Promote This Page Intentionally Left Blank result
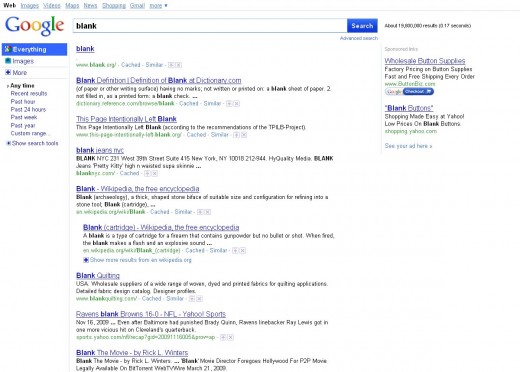This screenshot has width=520, height=372. pyautogui.click(x=236, y=135)
